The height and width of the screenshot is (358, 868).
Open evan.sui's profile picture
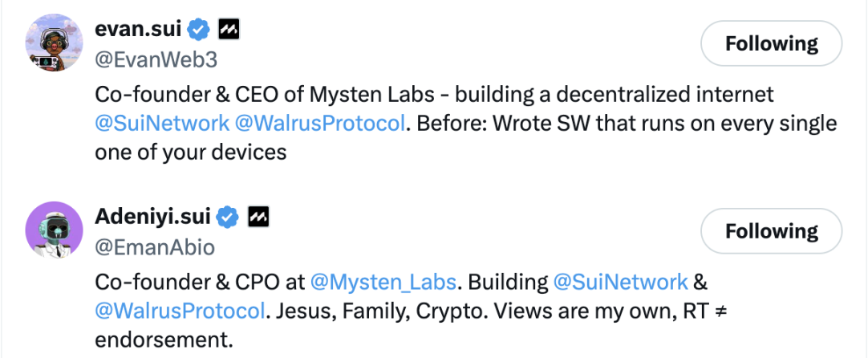[x=55, y=43]
